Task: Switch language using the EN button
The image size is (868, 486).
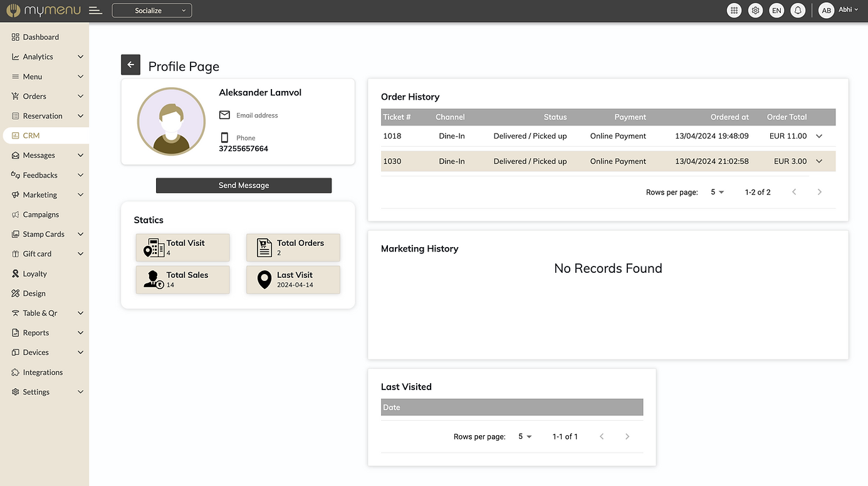Action: point(776,11)
